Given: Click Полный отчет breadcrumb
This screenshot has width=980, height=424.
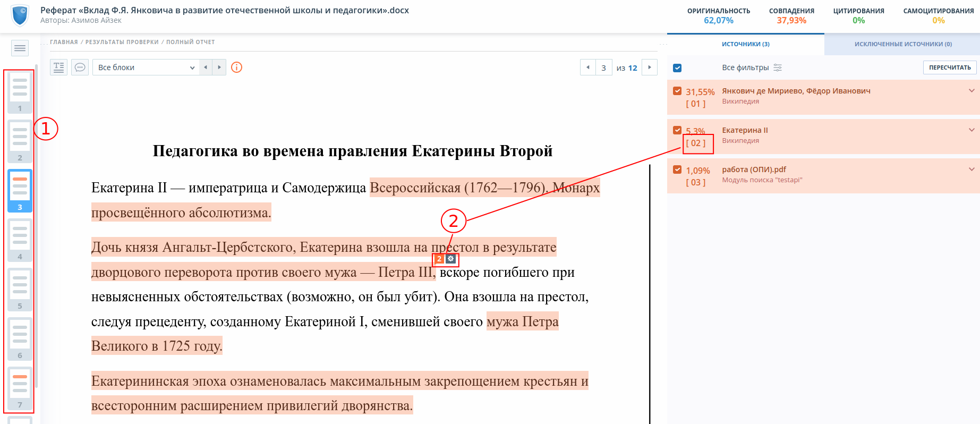Looking at the screenshot, I should tap(191, 42).
